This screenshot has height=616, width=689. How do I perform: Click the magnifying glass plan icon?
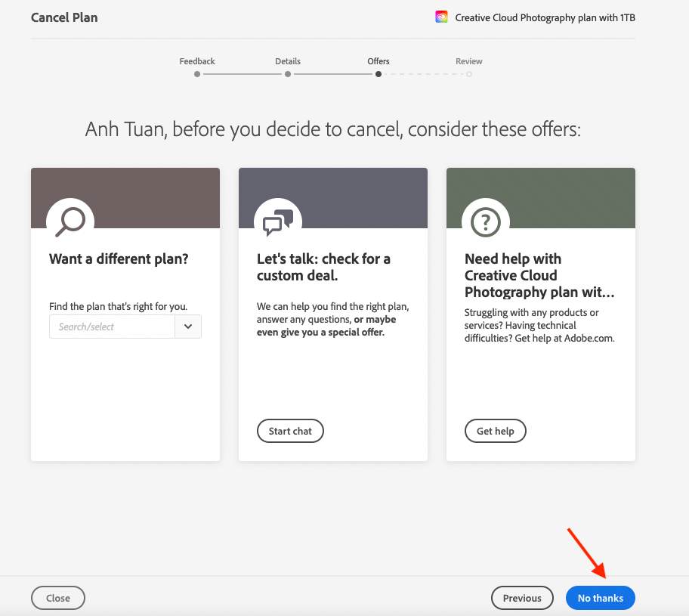pyautogui.click(x=70, y=221)
